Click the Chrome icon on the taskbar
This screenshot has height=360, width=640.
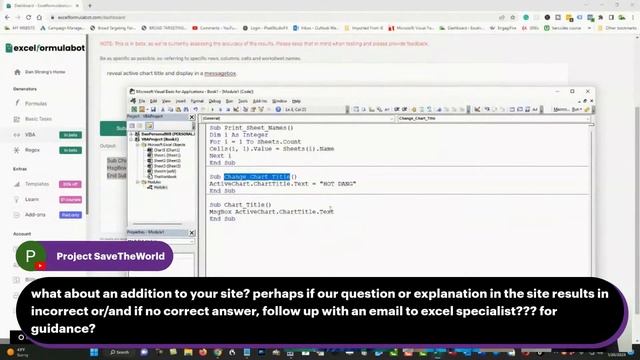(x=218, y=352)
